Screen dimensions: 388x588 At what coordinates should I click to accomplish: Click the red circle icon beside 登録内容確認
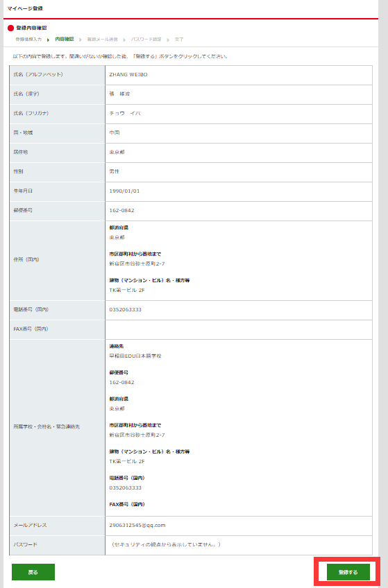[x=10, y=28]
